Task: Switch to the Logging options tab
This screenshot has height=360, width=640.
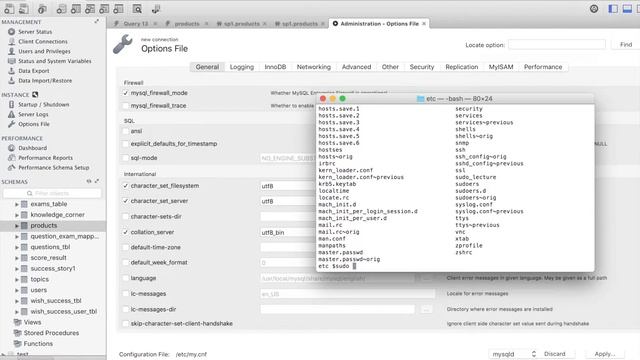Action: pos(242,67)
